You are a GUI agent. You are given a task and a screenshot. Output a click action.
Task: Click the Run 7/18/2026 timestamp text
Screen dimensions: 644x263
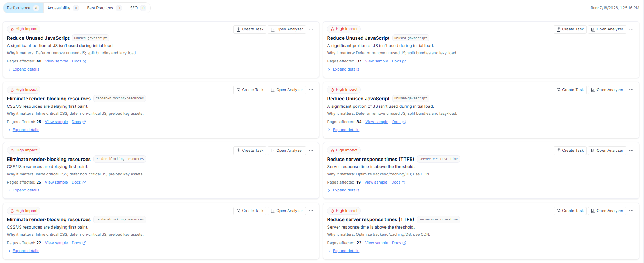pyautogui.click(x=615, y=8)
